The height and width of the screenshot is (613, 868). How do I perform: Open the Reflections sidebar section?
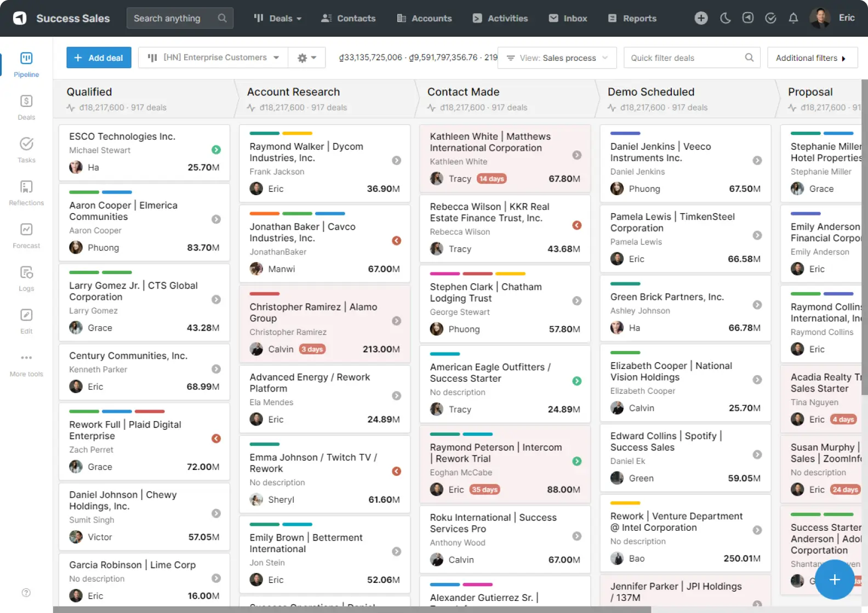pyautogui.click(x=26, y=193)
